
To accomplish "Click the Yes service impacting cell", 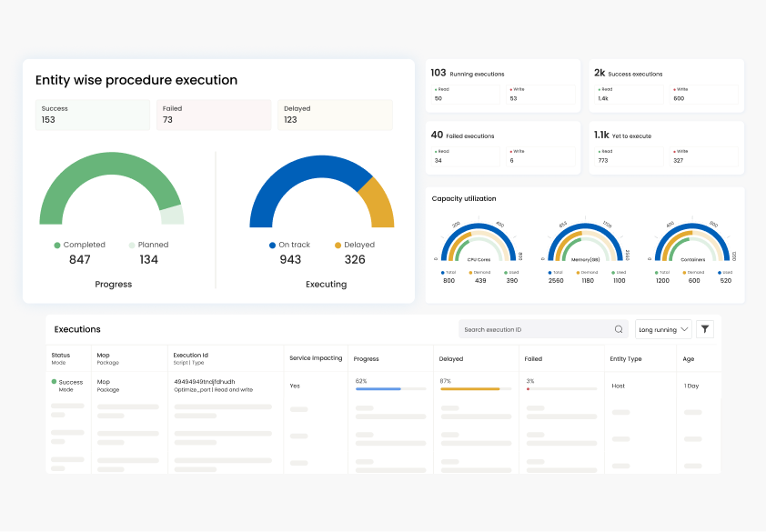I will pos(295,386).
